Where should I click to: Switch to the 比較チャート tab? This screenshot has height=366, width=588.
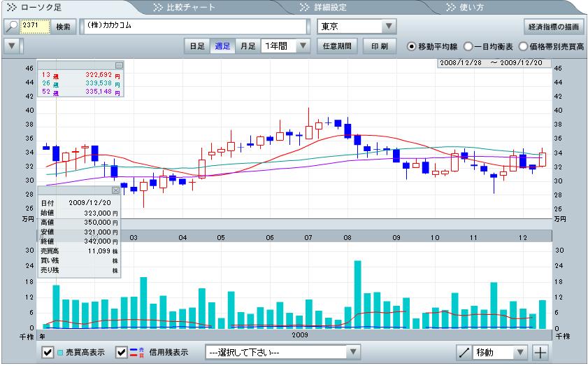click(189, 8)
